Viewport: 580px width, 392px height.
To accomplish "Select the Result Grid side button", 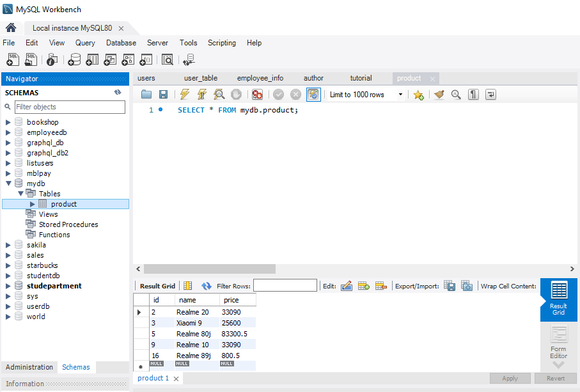I will click(x=558, y=299).
